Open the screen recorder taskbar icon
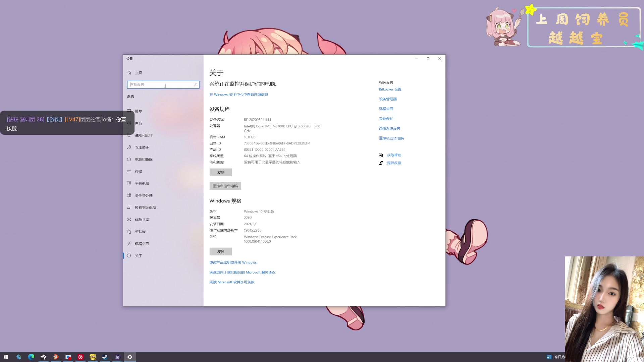This screenshot has width=644, height=362. [68, 357]
